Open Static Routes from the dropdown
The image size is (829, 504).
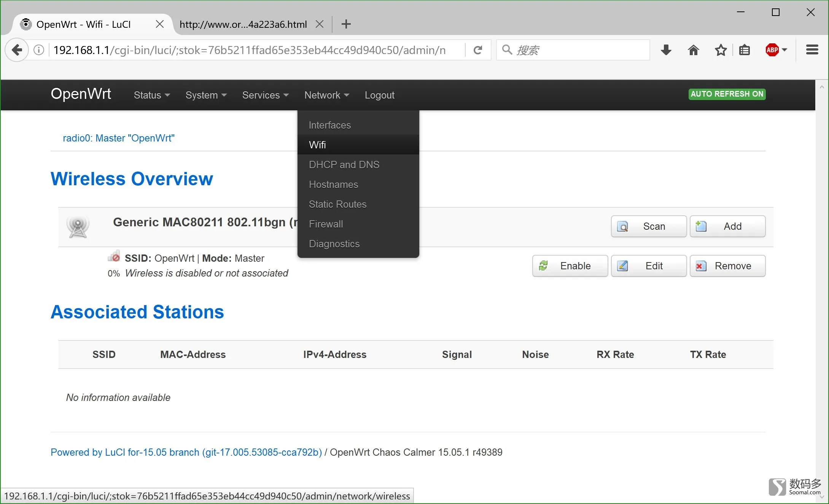358,204
